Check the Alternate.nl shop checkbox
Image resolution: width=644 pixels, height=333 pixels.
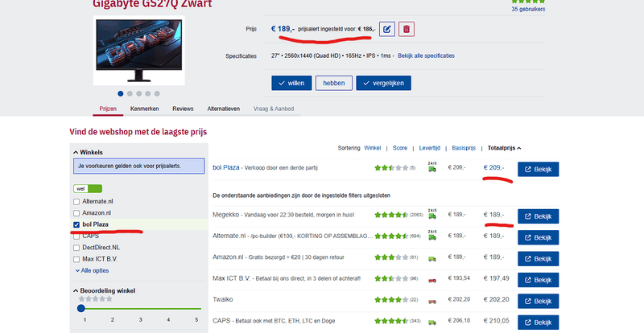pyautogui.click(x=76, y=202)
